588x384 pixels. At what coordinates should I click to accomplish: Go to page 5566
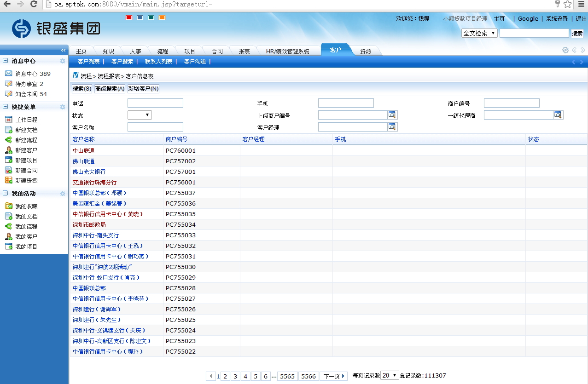tap(309, 376)
